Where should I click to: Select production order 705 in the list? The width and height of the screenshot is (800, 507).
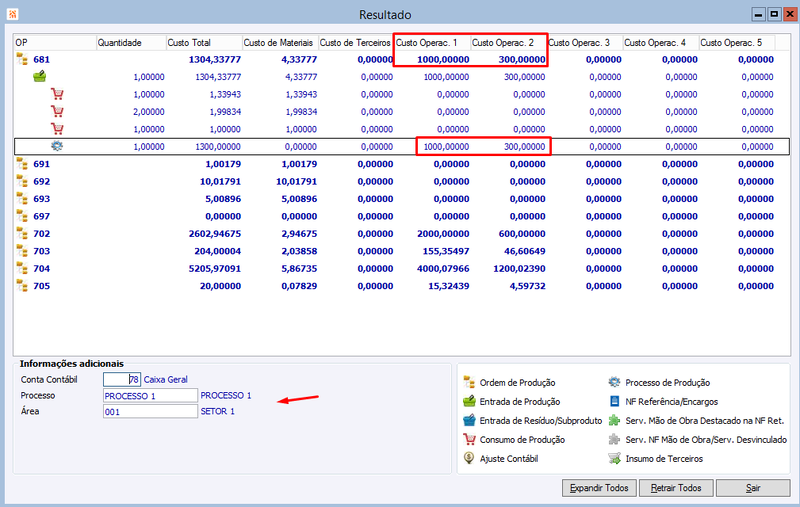click(41, 286)
